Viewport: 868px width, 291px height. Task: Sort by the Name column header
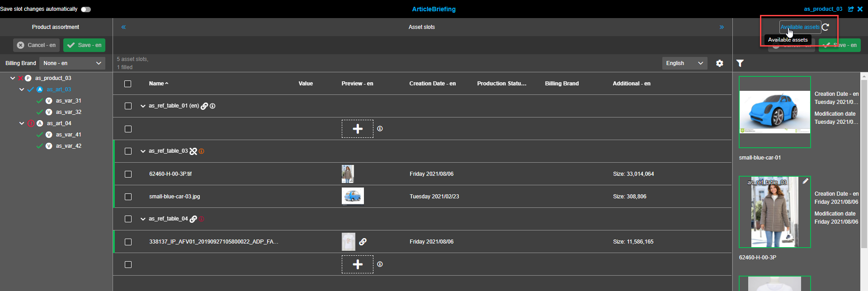156,84
